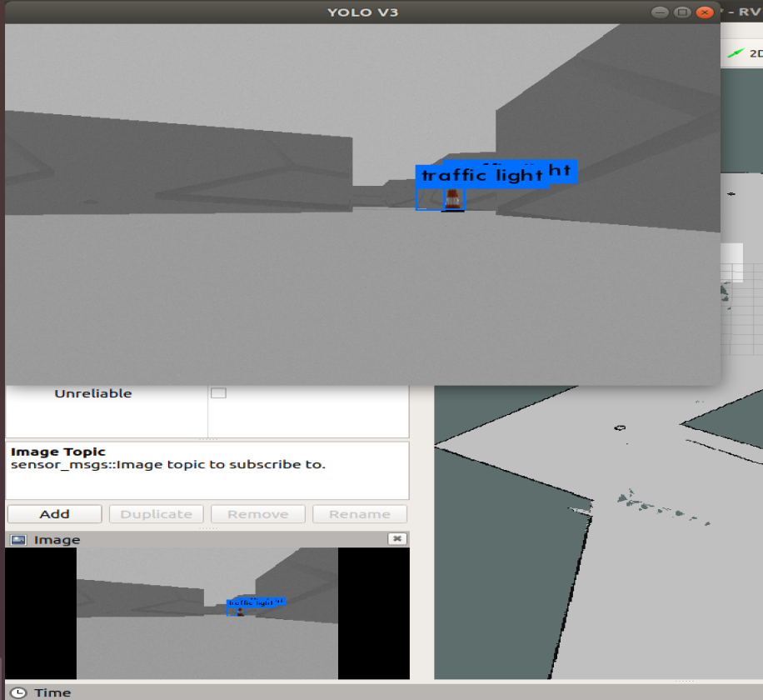Click the Image panel camera thumbnail

[x=207, y=613]
